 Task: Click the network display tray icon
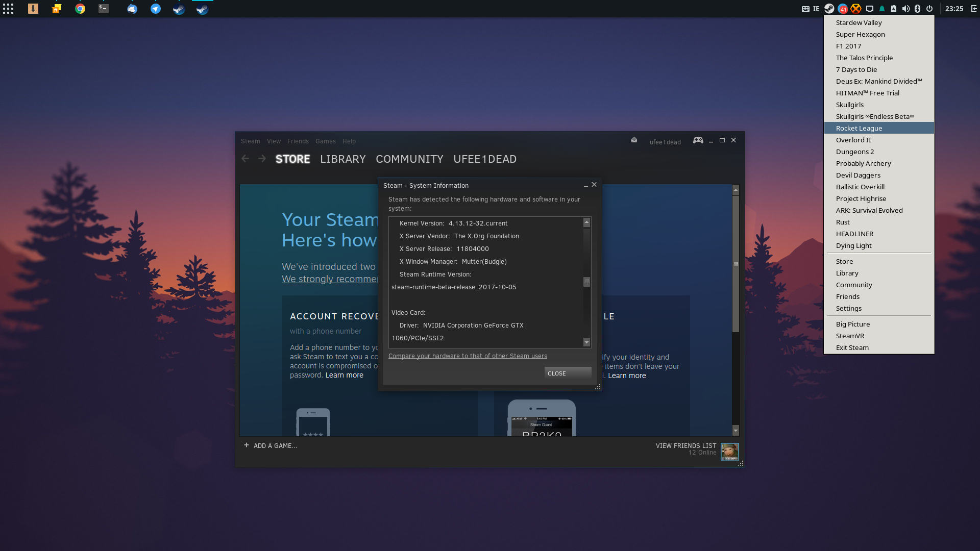(870, 9)
